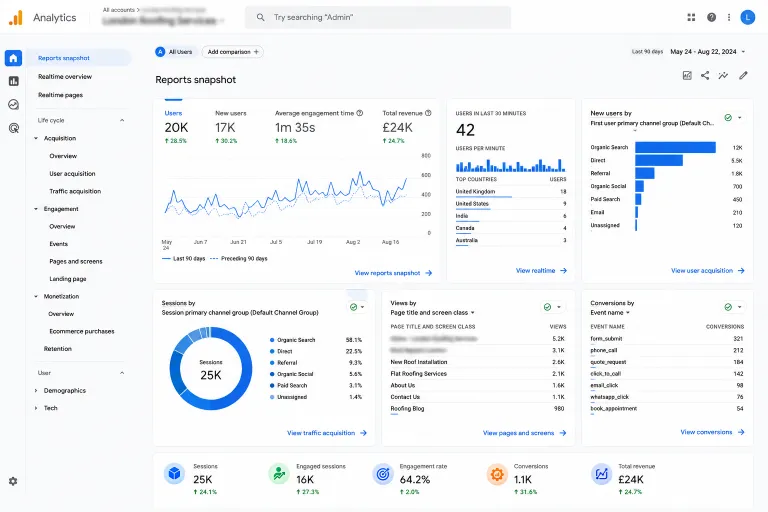Click the Add comparison button

[233, 52]
